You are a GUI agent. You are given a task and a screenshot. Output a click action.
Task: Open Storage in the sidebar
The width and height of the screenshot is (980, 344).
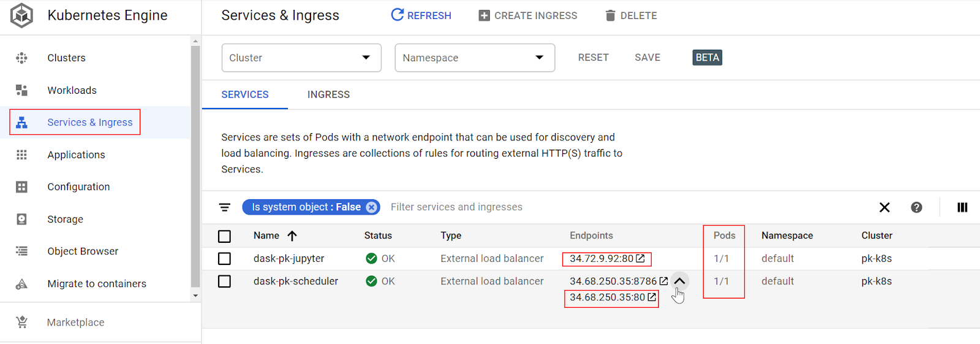coord(66,219)
